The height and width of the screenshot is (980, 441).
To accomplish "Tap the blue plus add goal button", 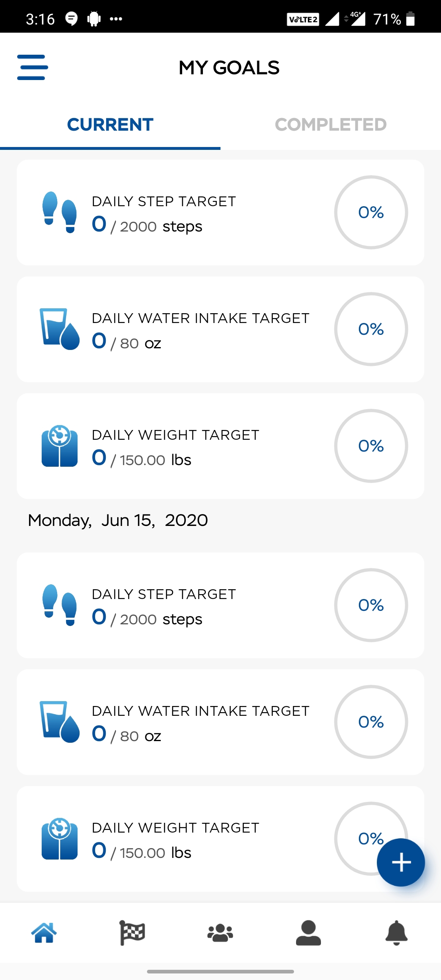I will tap(401, 862).
